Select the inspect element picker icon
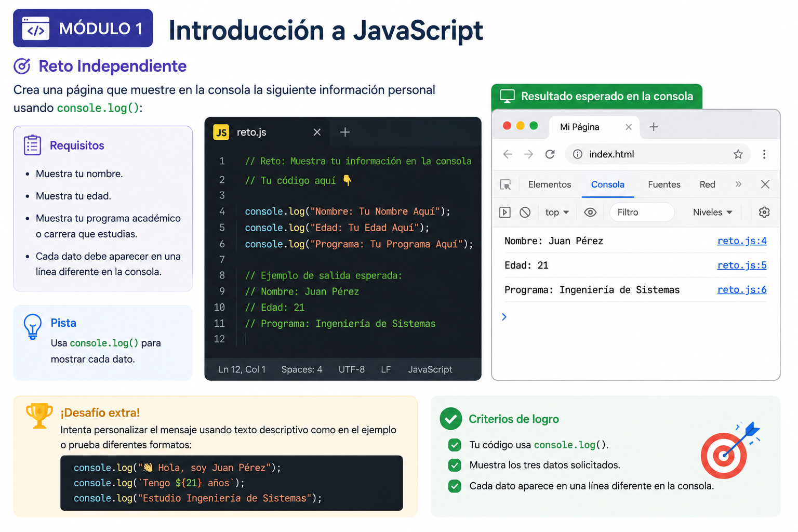This screenshot has width=798, height=532. pyautogui.click(x=506, y=184)
